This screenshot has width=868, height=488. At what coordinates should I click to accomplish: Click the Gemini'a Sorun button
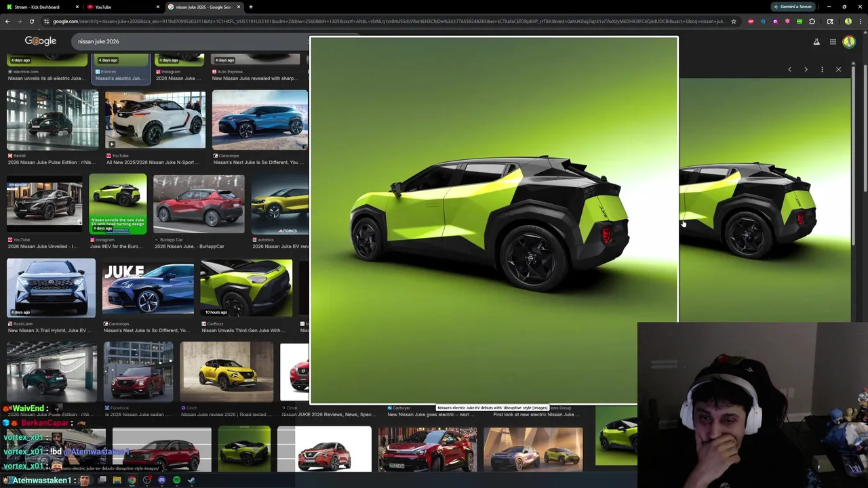tap(792, 7)
